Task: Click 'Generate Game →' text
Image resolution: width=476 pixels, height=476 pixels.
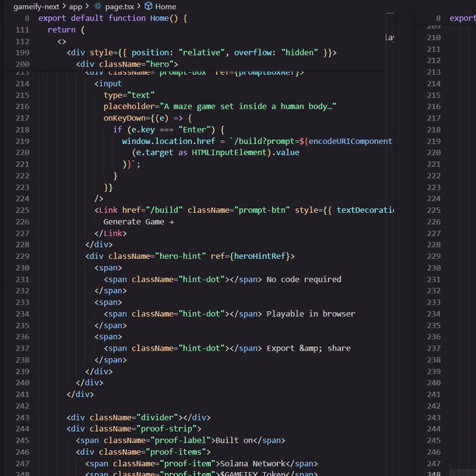Action: 138,222
